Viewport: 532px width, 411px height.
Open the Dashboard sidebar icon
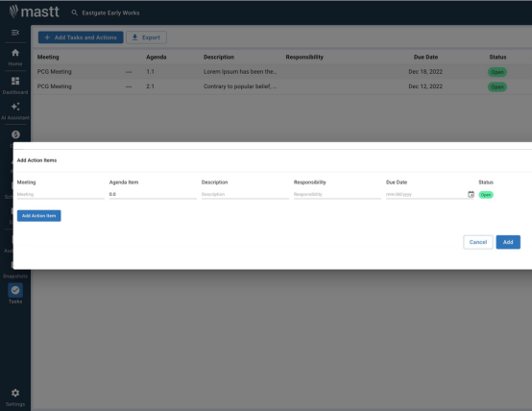point(15,81)
